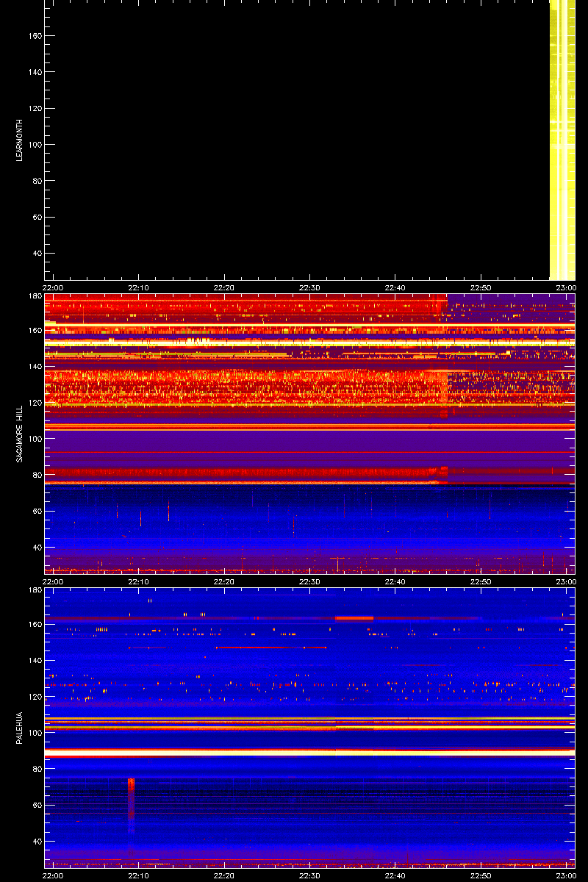Pick the 22:30 tick under the Sagamore Hill panel
Viewport: 588px width, 882px height.
pyautogui.click(x=310, y=581)
